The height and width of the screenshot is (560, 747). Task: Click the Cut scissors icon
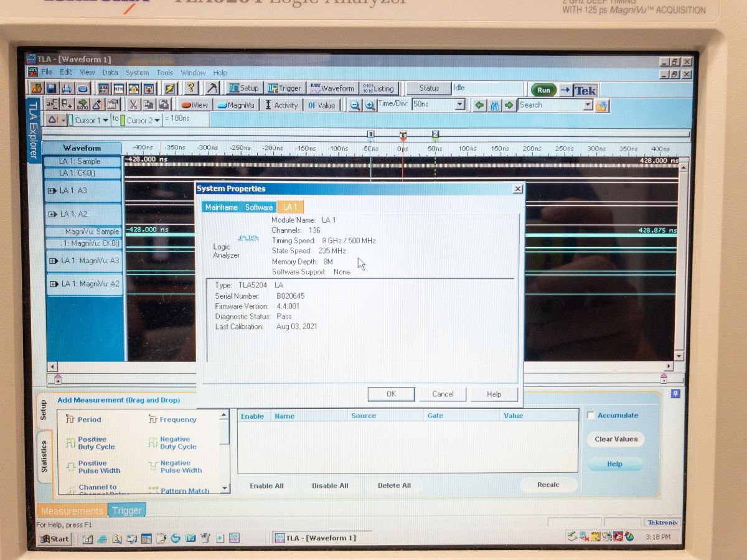[133, 105]
